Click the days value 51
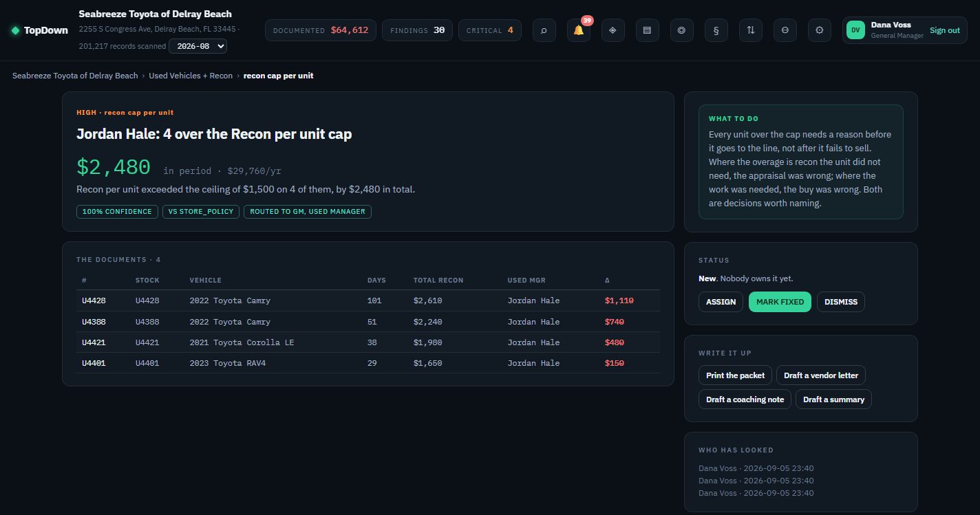The height and width of the screenshot is (515, 980). pos(372,322)
